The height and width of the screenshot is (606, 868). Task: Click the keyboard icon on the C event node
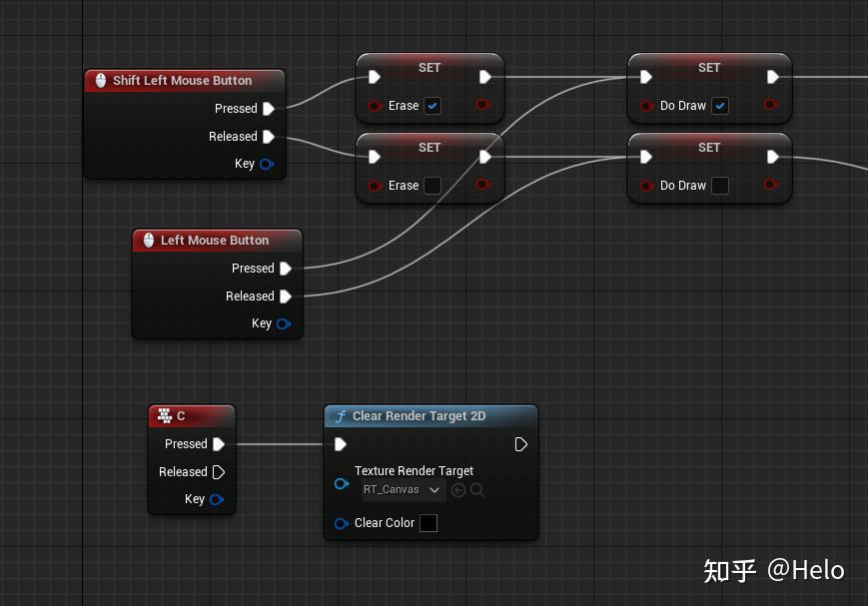click(165, 415)
